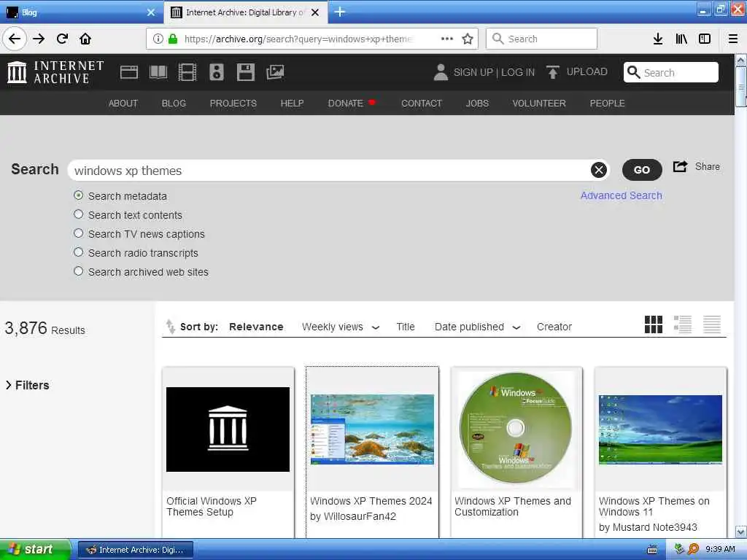Open the BLOG menu item
Screen dimensions: 747x560
point(174,104)
